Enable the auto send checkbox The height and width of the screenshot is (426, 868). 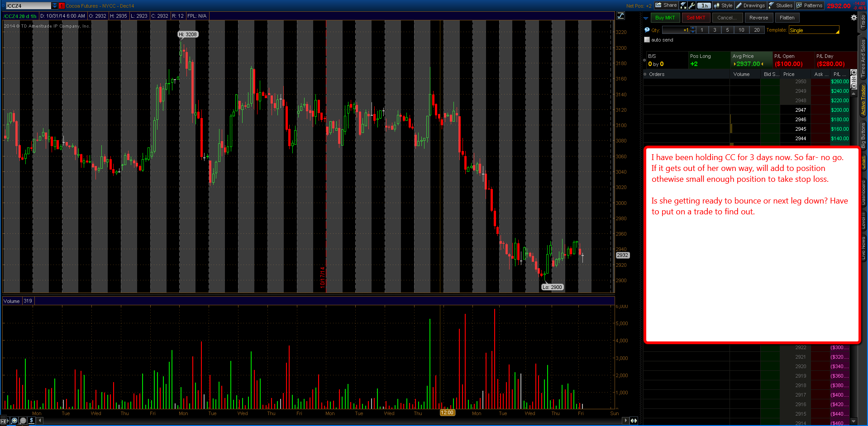point(647,40)
